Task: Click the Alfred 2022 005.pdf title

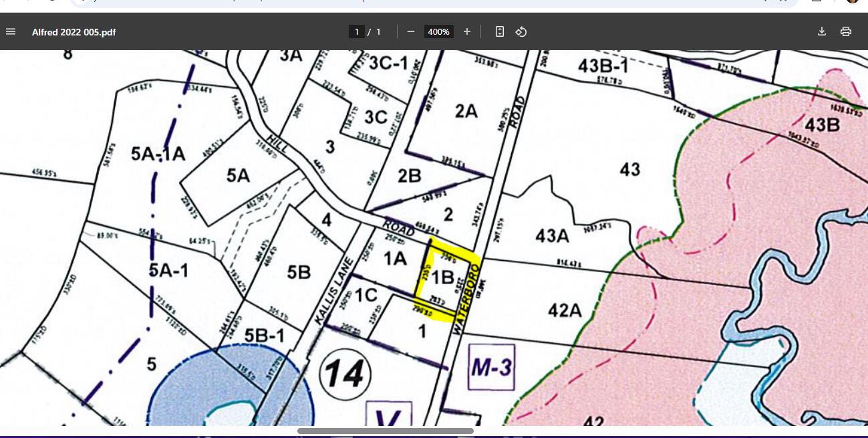Action: [74, 31]
